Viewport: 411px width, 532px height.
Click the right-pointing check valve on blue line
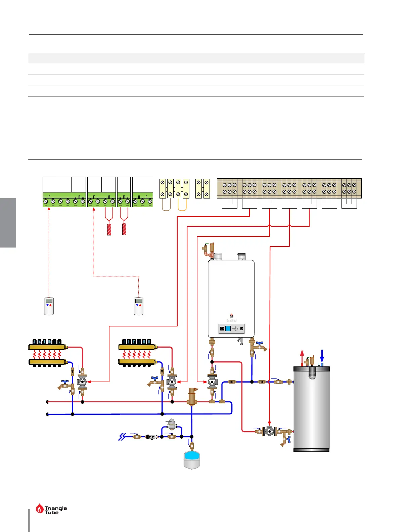232,382
